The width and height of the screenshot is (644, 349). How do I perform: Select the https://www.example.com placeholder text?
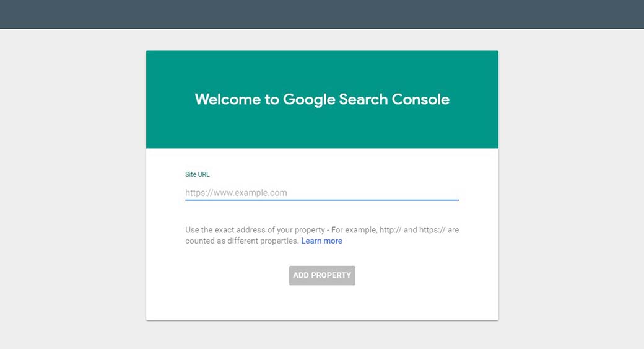(x=236, y=193)
